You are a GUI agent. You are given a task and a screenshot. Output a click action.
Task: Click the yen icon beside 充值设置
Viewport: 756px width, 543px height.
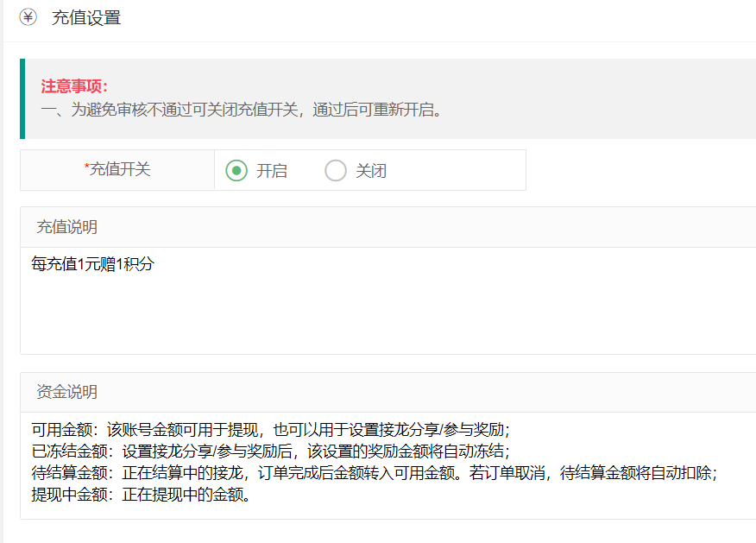point(28,17)
